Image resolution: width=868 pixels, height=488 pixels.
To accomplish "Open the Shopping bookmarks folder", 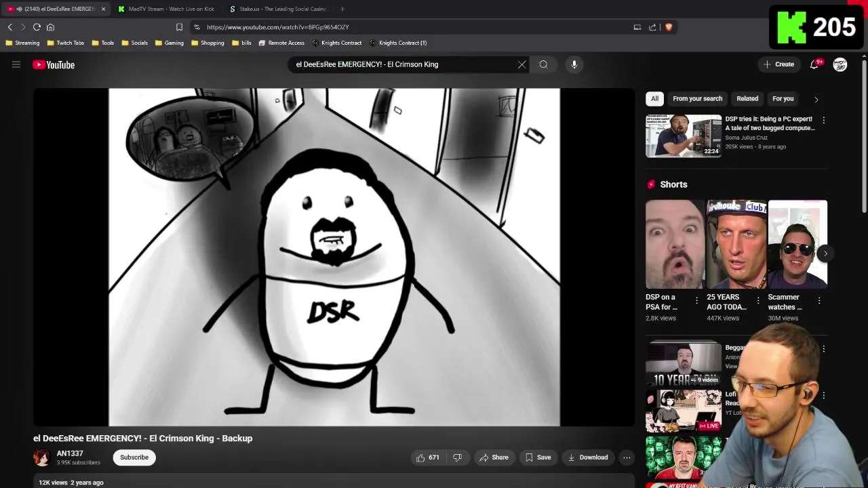I will tap(208, 43).
